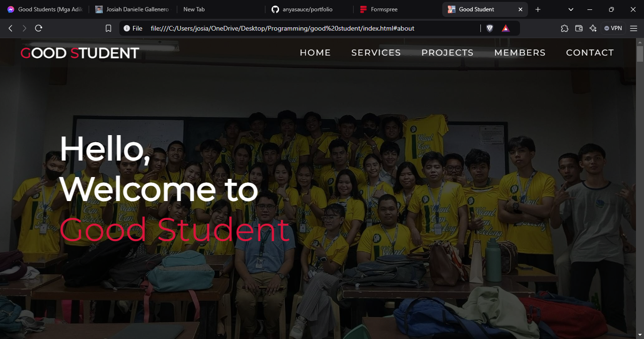Click the address bar URL

pos(282,28)
